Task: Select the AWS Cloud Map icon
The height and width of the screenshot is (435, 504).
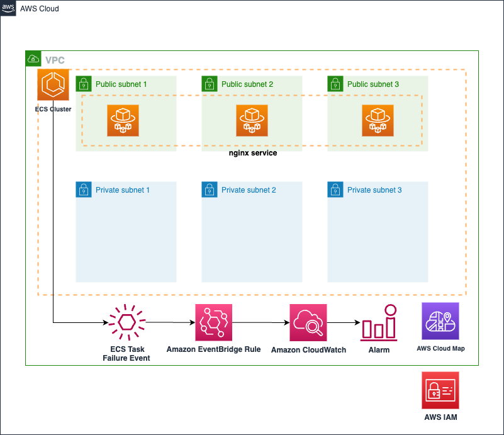Action: 440,321
